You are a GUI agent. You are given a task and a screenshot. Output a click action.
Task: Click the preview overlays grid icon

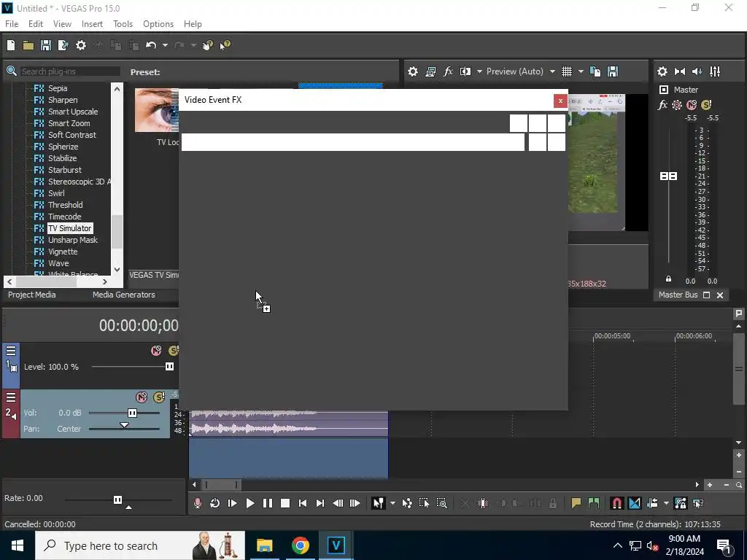coord(566,71)
